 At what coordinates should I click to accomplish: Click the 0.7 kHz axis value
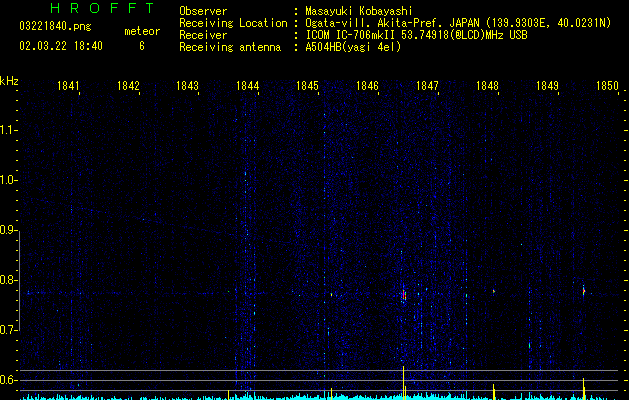(8, 330)
